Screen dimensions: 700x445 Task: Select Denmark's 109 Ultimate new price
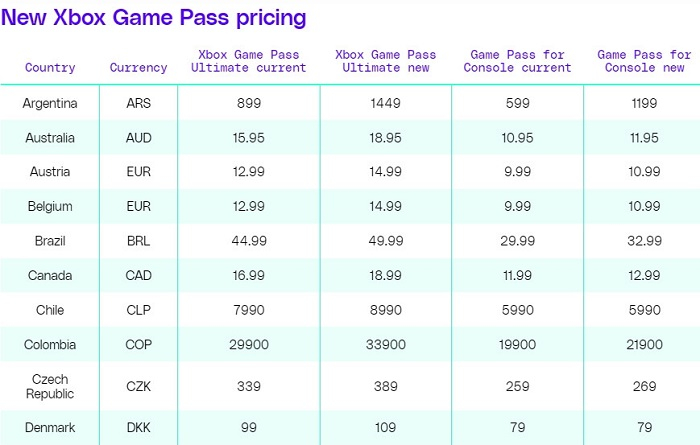tap(386, 427)
